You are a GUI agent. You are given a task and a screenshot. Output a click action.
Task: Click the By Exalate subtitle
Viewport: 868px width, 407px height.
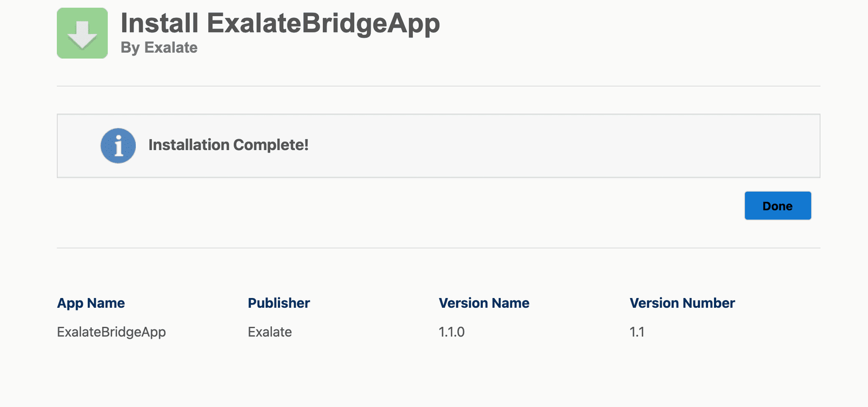[159, 48]
